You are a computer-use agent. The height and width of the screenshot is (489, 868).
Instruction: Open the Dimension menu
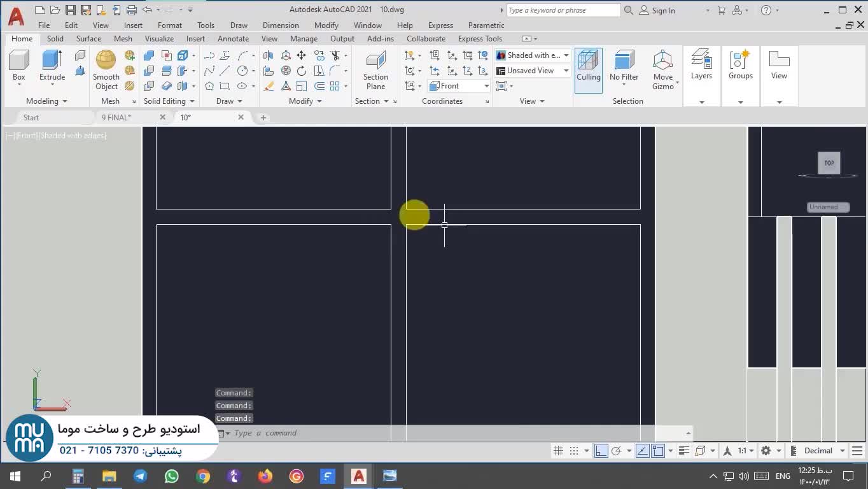pyautogui.click(x=280, y=25)
